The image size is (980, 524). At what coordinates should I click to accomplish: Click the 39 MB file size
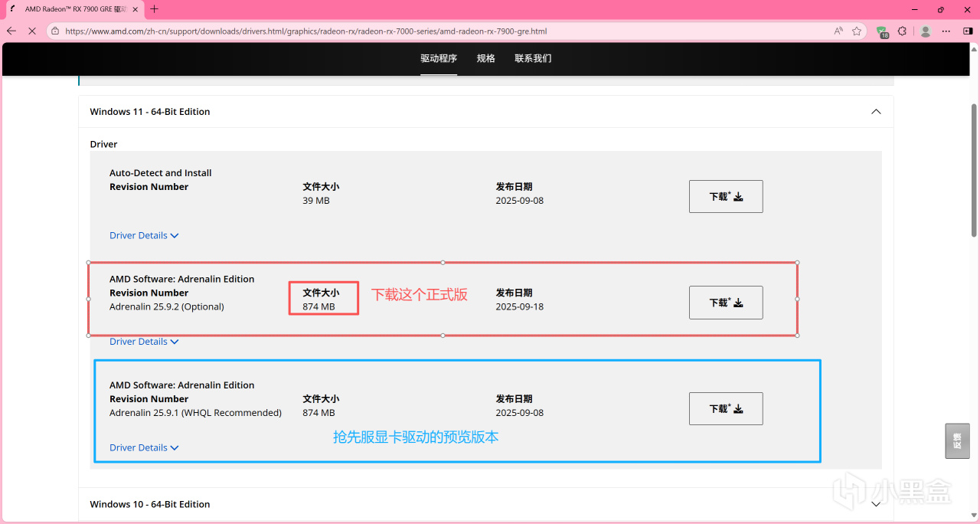(316, 201)
